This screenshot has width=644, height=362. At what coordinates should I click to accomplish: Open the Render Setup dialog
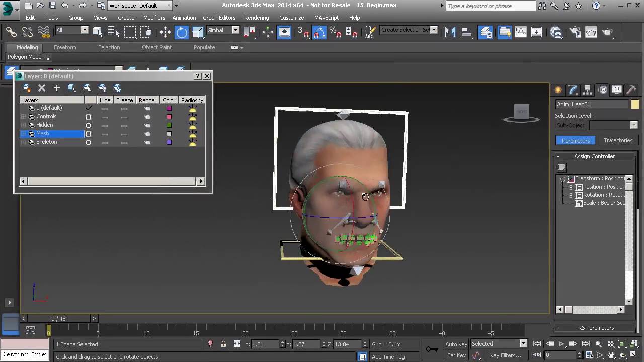575,32
